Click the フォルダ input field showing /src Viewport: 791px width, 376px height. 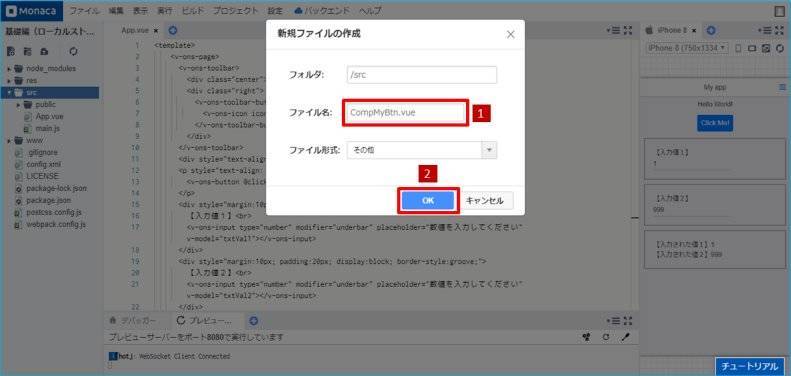pos(422,75)
